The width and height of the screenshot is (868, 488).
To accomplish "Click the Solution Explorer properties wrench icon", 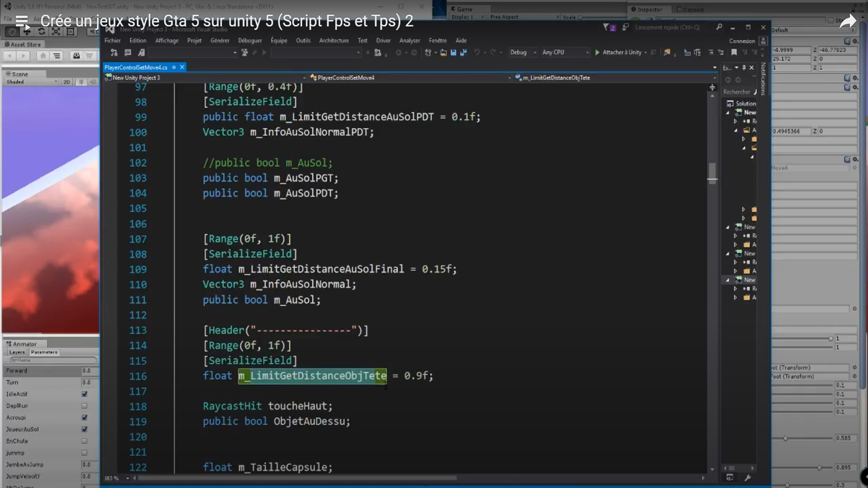I will [x=748, y=478].
